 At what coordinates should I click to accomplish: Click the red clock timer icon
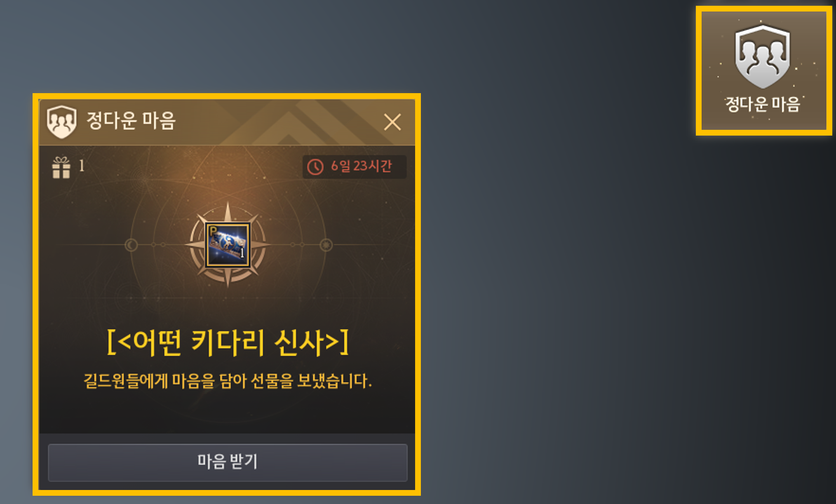point(315,167)
